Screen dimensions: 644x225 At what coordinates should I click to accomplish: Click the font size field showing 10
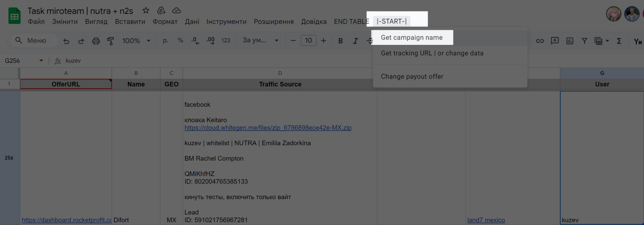coord(309,41)
